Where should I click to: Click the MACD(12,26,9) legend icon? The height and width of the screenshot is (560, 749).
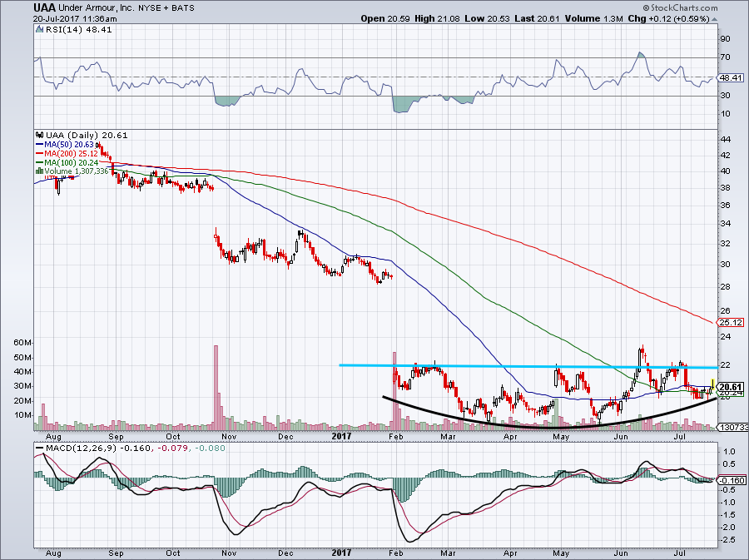(x=37, y=448)
